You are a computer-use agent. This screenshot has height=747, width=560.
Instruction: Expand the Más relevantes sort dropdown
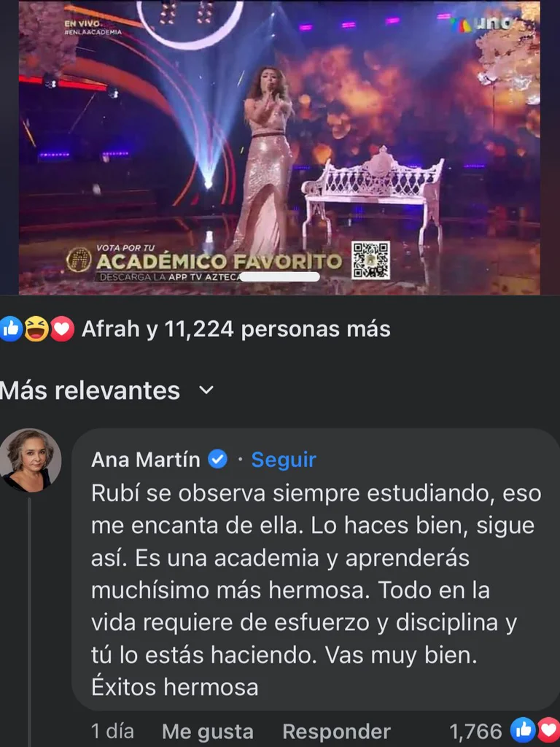tap(106, 391)
